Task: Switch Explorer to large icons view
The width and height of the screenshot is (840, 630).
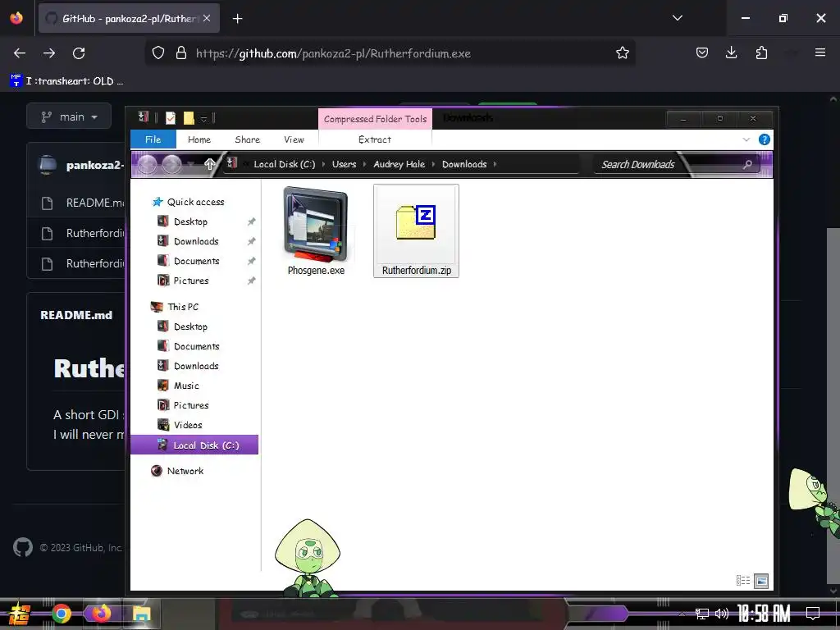Action: click(x=761, y=581)
